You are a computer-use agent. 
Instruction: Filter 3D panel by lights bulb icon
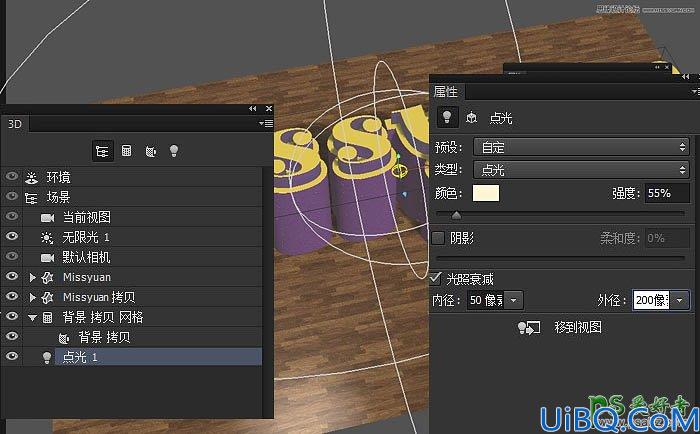(174, 151)
